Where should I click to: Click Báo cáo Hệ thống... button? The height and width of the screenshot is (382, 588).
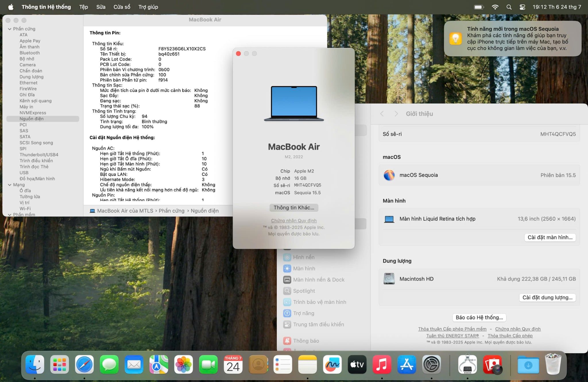pyautogui.click(x=479, y=317)
